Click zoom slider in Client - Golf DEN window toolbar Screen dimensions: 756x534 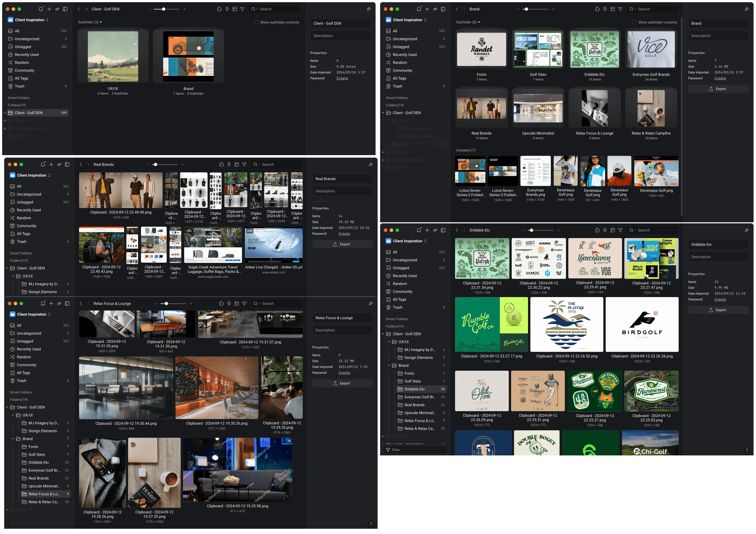(167, 9)
